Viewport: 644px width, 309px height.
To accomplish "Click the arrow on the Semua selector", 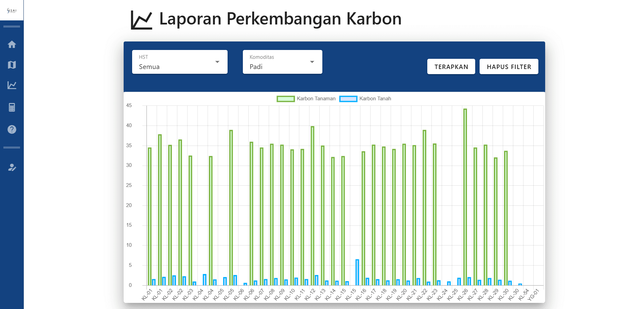I will point(217,62).
